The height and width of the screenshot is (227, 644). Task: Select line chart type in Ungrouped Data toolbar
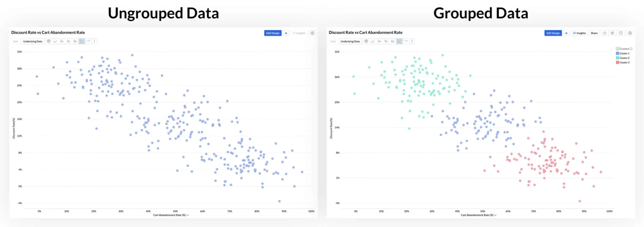pos(55,41)
